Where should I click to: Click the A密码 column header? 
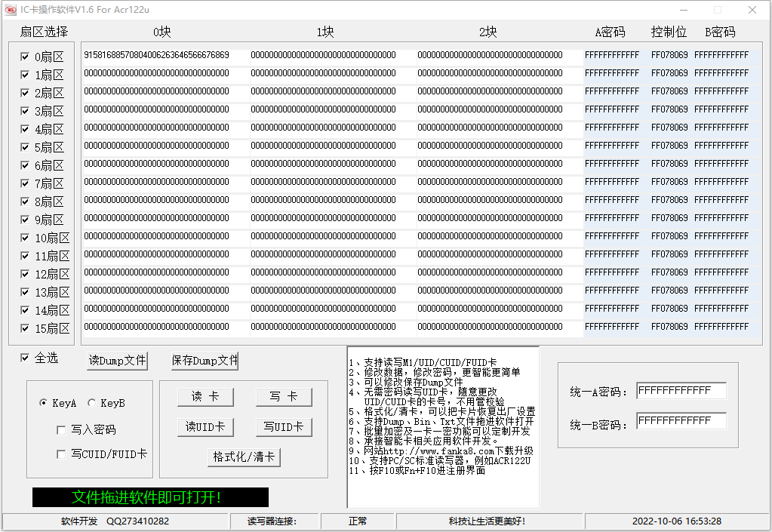(x=610, y=32)
